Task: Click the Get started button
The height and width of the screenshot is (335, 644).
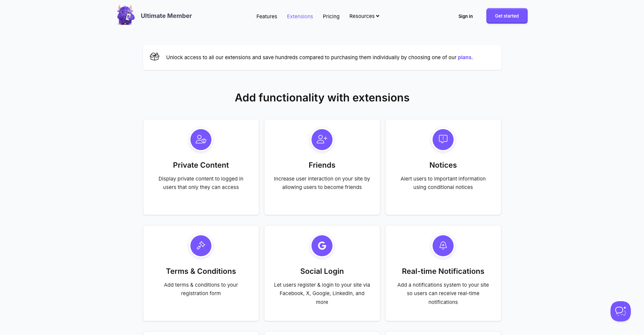Action: click(507, 16)
